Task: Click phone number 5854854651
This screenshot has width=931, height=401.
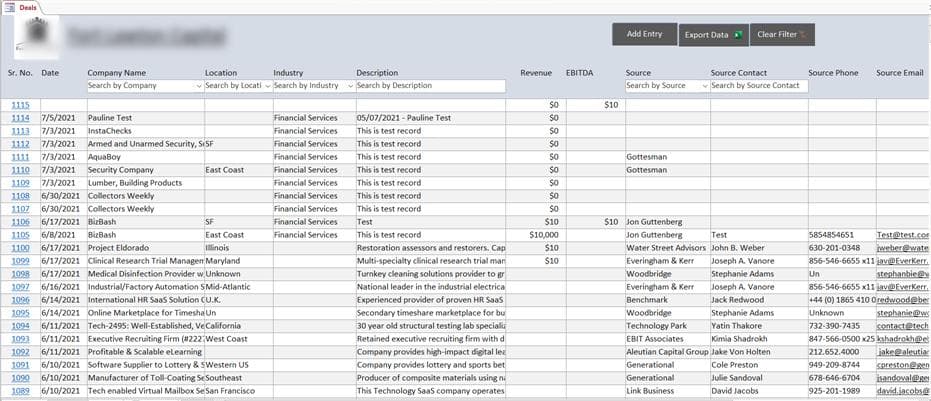Action: (842, 235)
